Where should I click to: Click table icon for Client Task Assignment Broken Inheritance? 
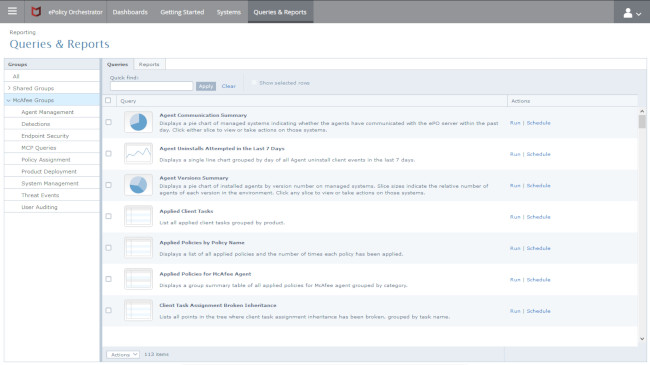138,310
